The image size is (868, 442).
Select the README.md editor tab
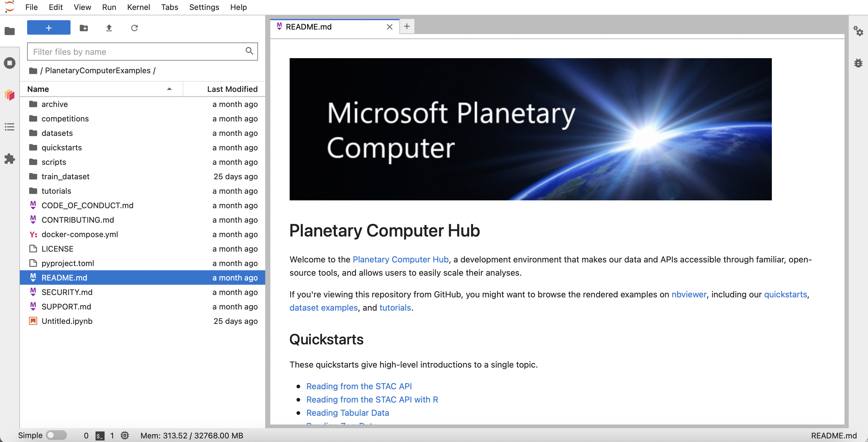coord(308,27)
